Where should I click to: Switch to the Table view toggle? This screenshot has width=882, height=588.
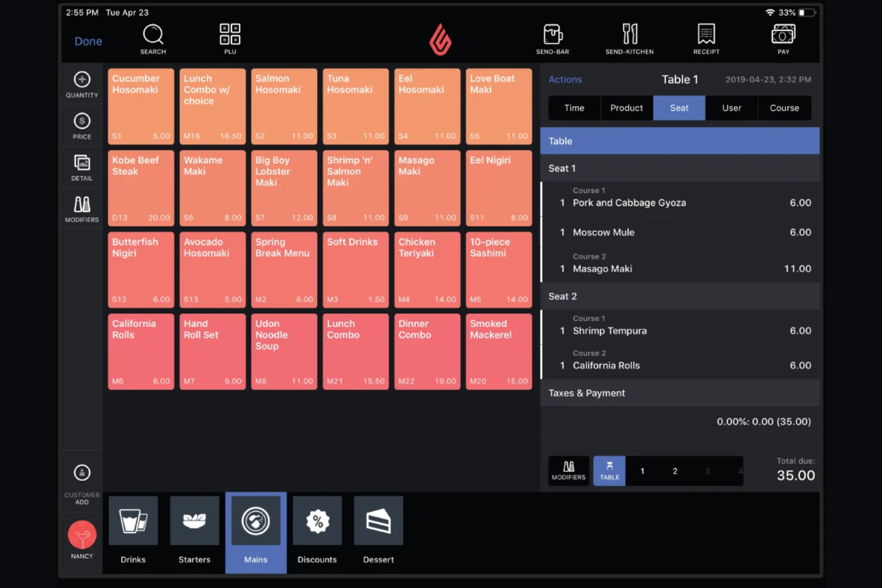608,471
